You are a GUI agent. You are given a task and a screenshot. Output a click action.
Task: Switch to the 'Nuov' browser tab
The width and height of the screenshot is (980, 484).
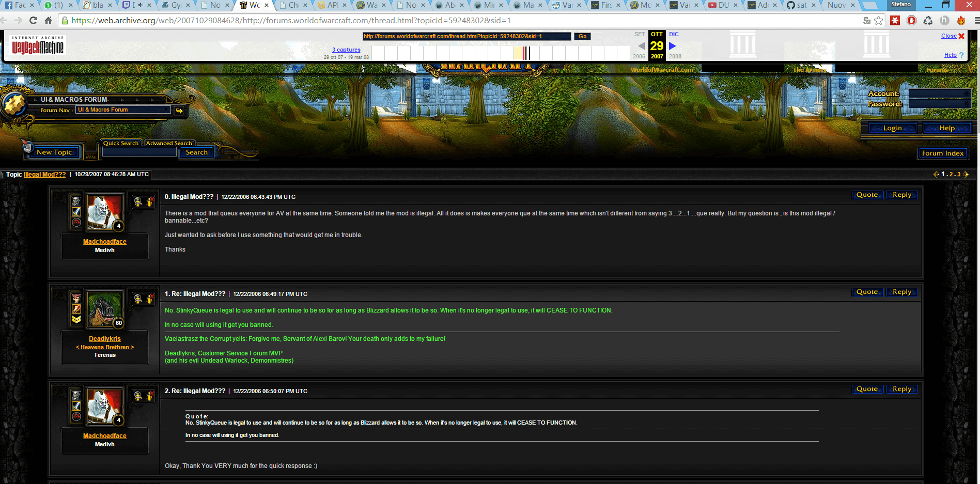click(841, 5)
